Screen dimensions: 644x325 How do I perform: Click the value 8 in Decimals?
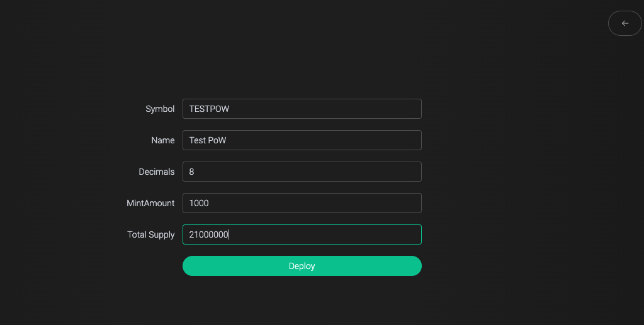pos(191,172)
